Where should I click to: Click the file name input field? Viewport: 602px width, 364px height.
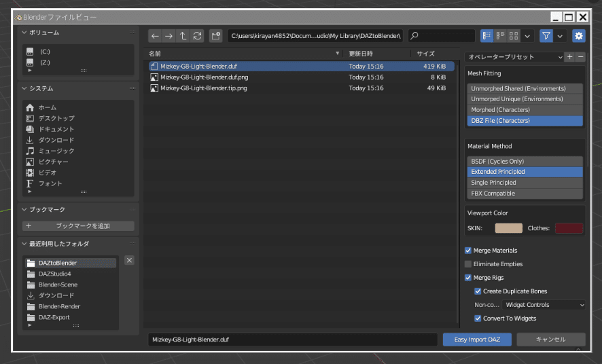pos(293,340)
